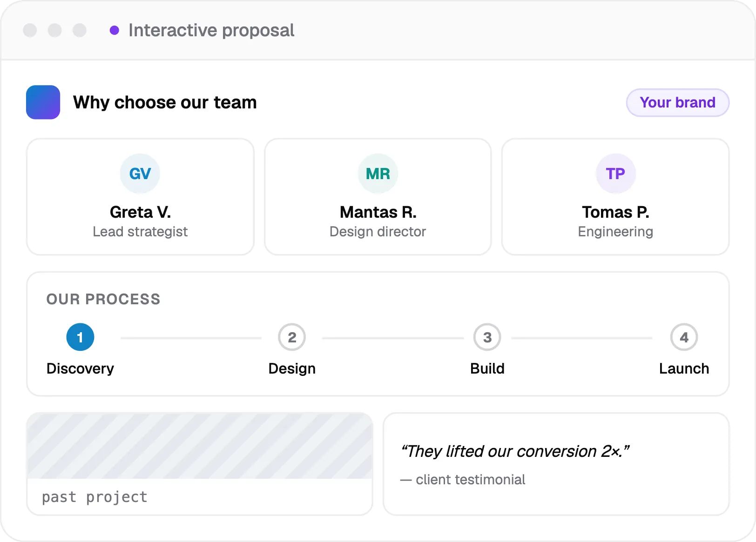Click the Launch step label
Viewport: 756px width, 542px height.
684,368
